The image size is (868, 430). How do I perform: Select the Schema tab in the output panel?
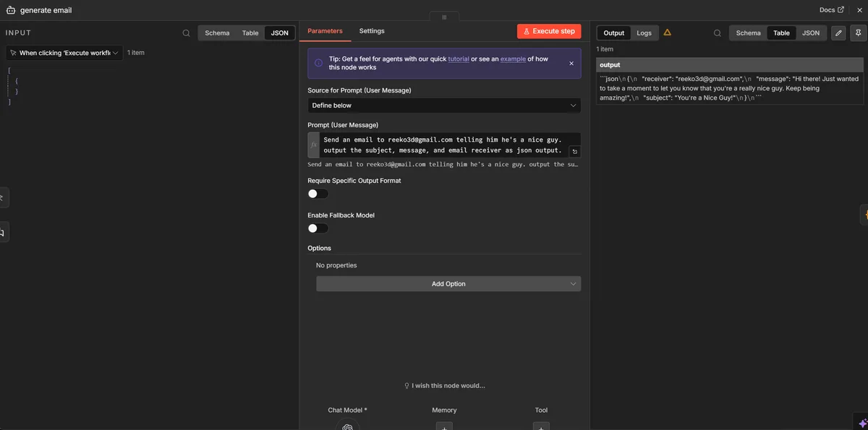(748, 33)
